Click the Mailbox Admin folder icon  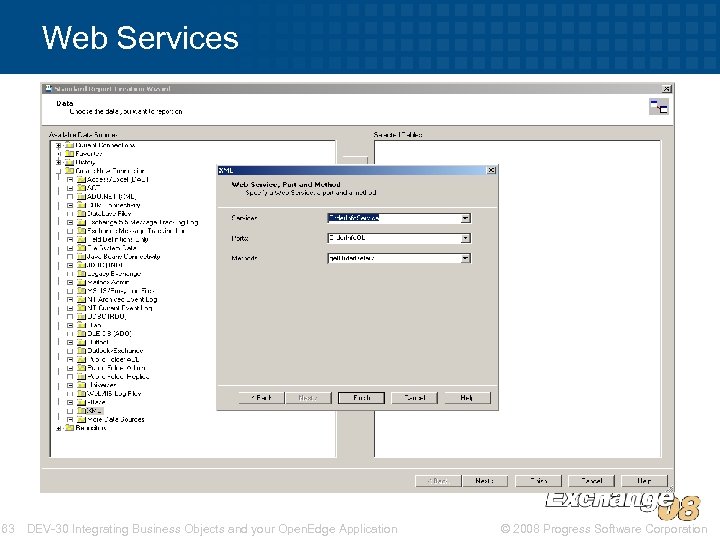[82, 282]
